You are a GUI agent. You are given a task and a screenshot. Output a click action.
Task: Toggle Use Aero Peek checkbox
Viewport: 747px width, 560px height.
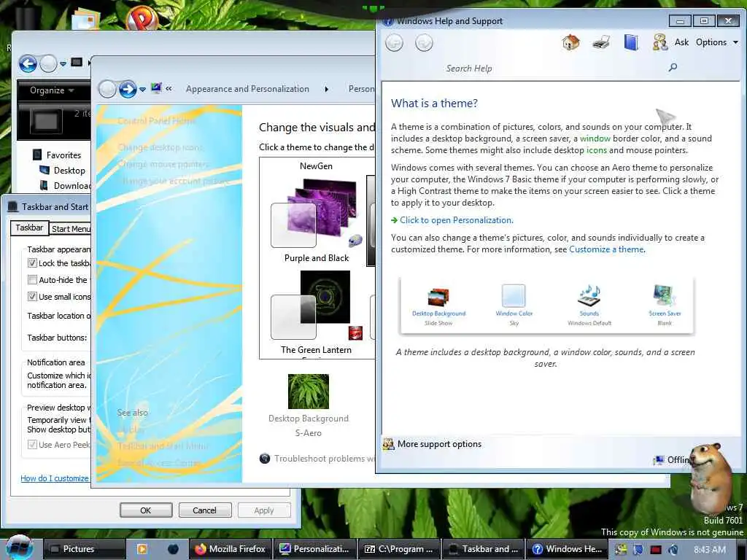click(x=32, y=444)
